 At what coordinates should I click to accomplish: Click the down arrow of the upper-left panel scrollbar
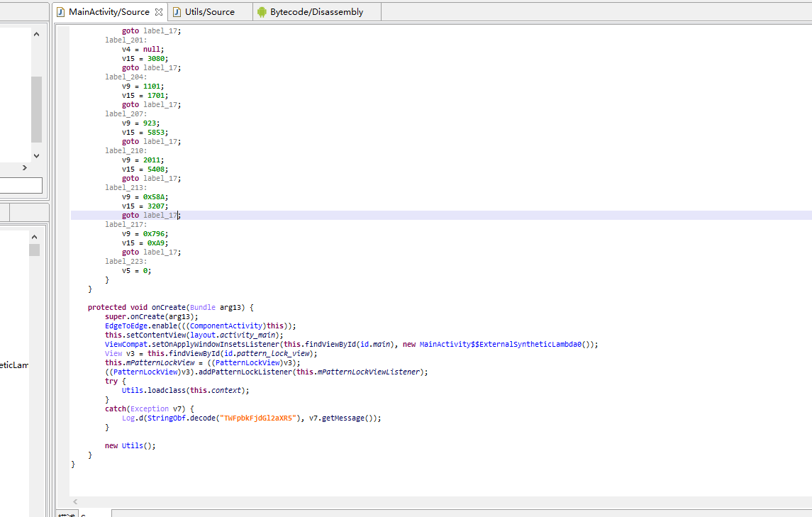pyautogui.click(x=36, y=155)
